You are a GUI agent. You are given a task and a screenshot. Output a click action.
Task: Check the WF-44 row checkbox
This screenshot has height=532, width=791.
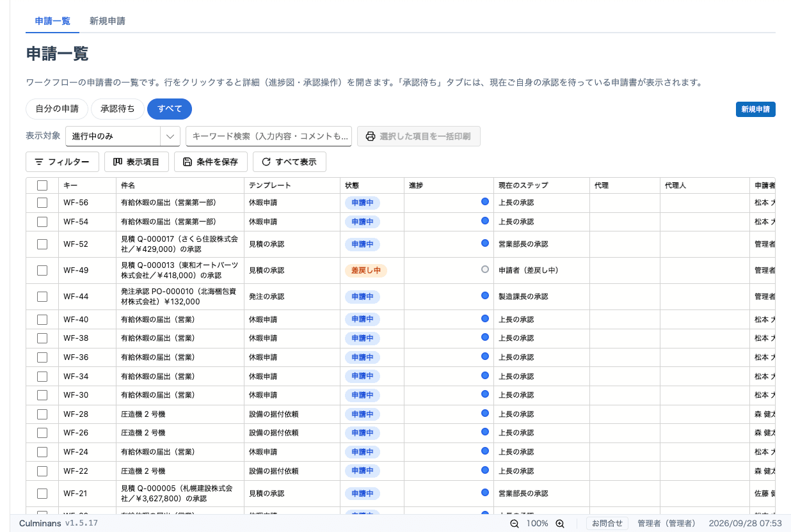pos(42,297)
